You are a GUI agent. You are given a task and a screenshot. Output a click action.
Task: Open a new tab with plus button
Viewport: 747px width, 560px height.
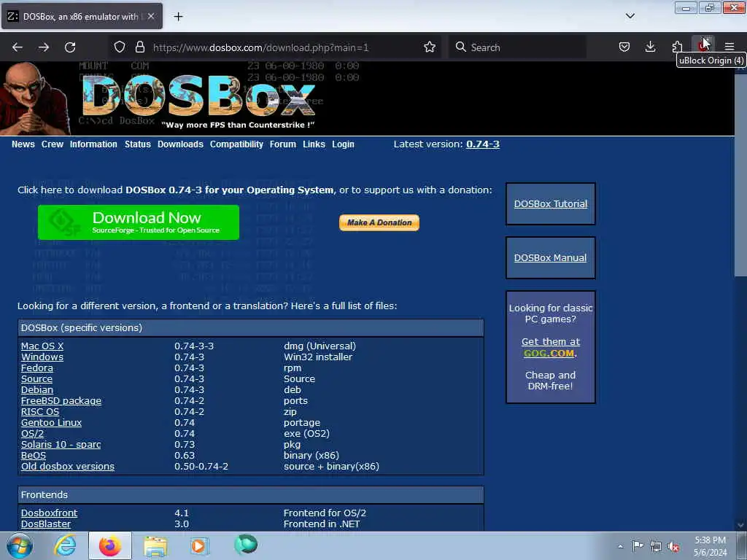pyautogui.click(x=178, y=17)
